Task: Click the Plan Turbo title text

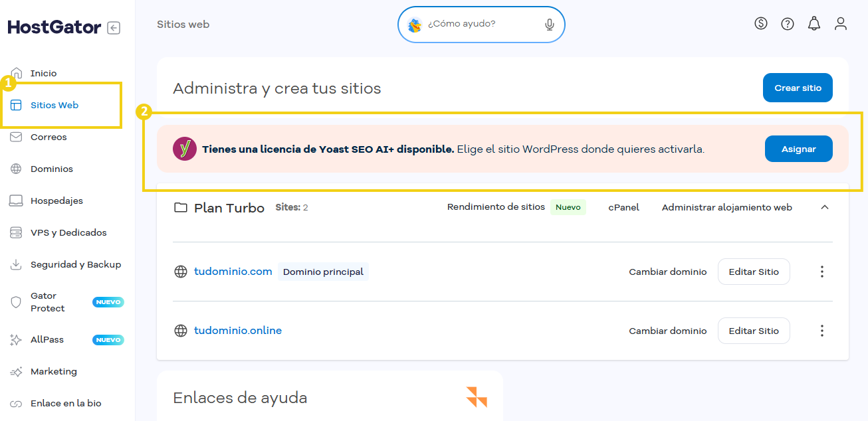Action: (x=229, y=208)
